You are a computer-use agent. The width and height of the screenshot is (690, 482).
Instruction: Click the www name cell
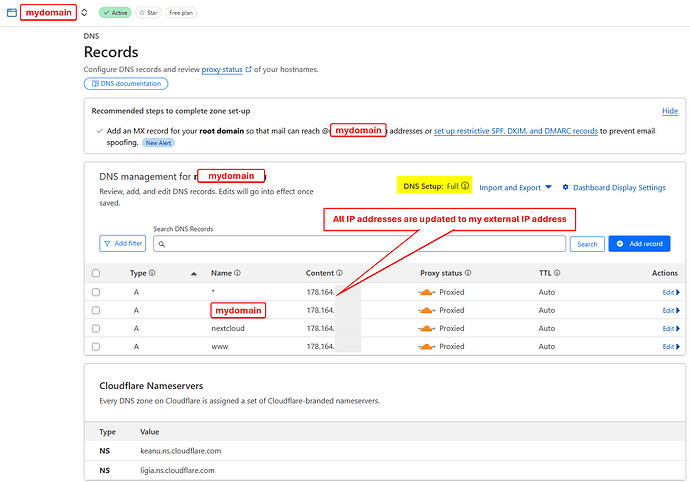[220, 347]
